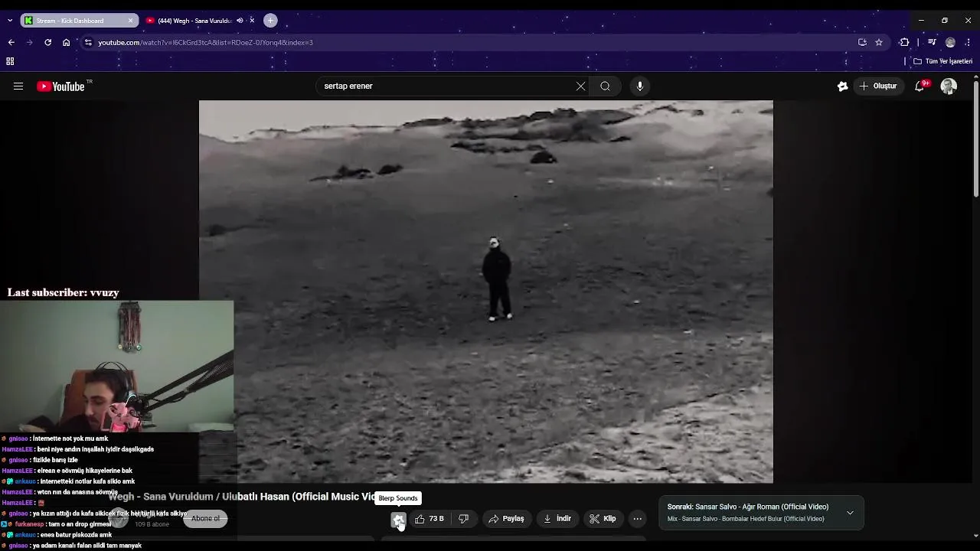Click the İndir download button
This screenshot has width=980, height=551.
557,519
